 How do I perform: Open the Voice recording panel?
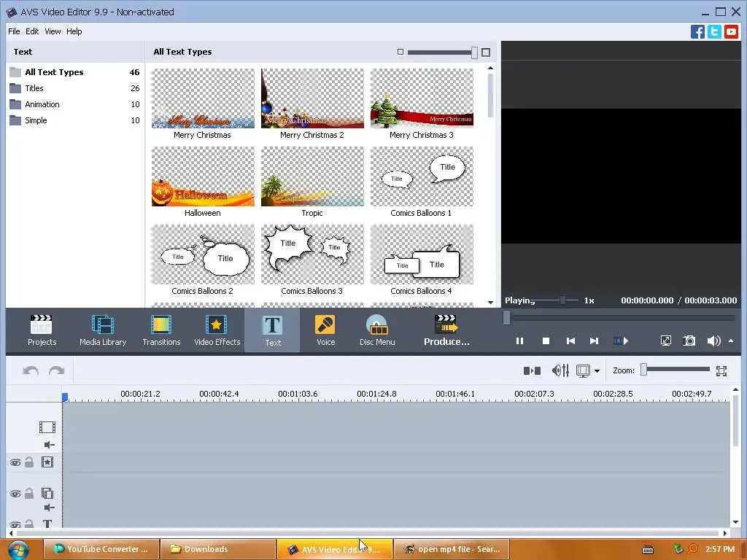326,330
